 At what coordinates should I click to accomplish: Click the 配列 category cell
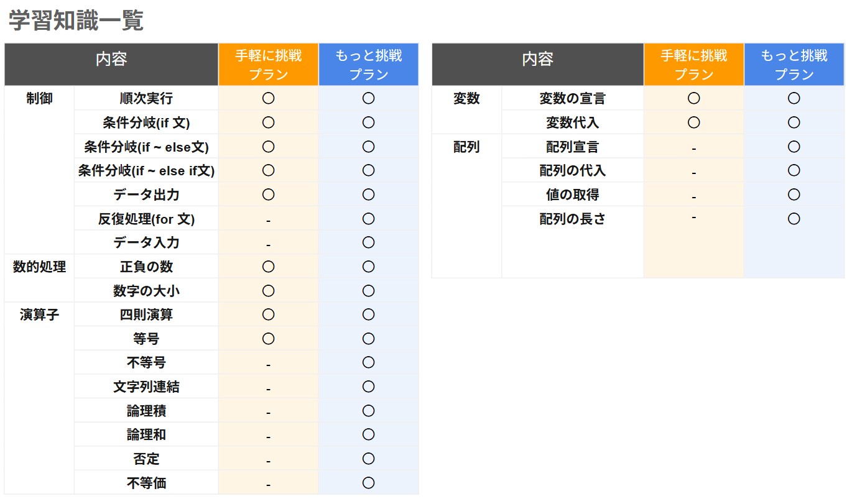click(466, 147)
